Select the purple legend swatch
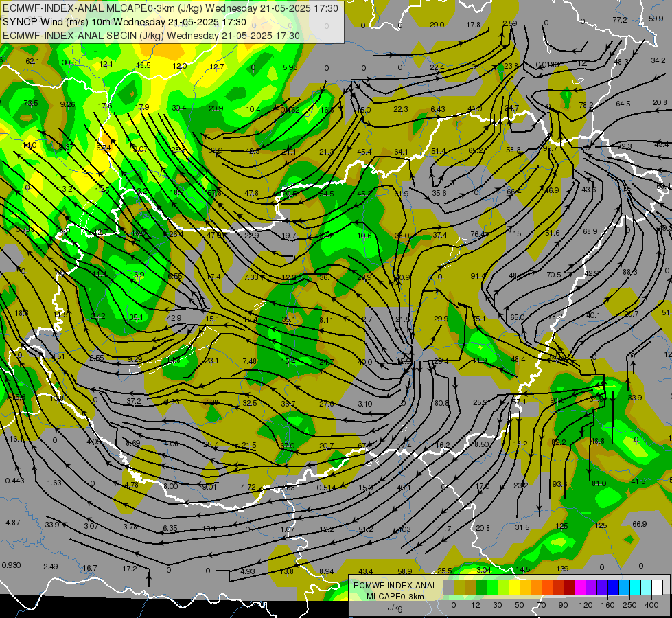This screenshot has width=672, height=618. [x=592, y=587]
